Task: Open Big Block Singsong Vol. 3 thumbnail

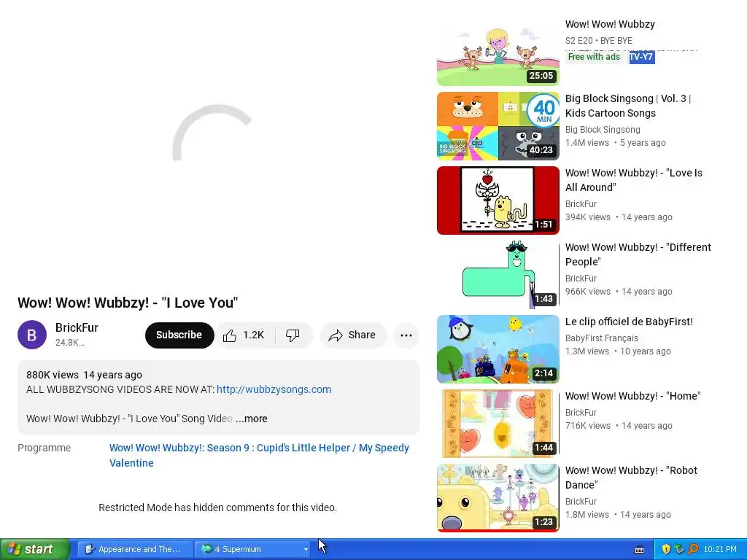Action: click(x=498, y=126)
